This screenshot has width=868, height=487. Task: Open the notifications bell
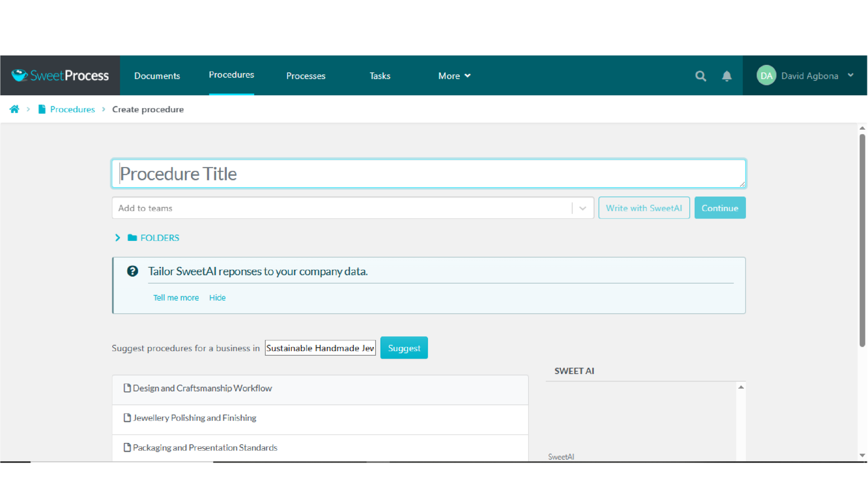coord(726,76)
